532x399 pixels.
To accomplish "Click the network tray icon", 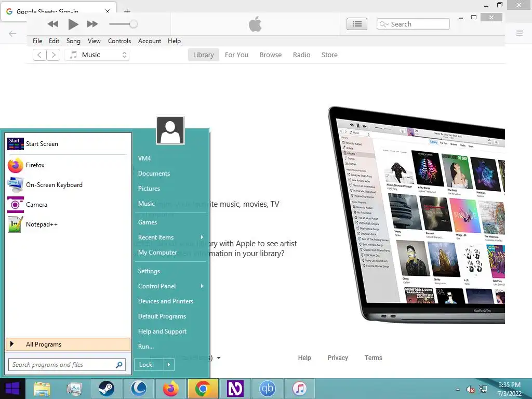I will coord(483,389).
